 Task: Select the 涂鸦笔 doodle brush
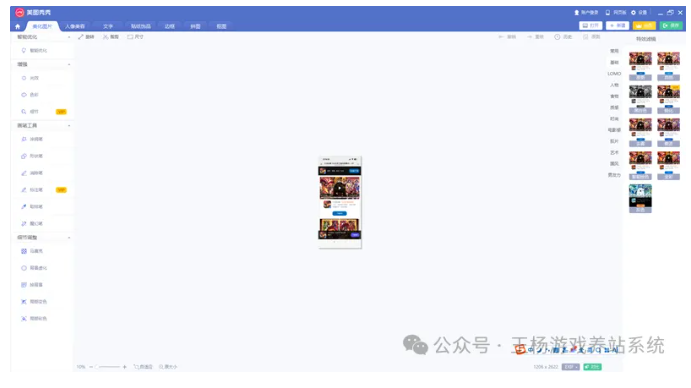(x=32, y=139)
